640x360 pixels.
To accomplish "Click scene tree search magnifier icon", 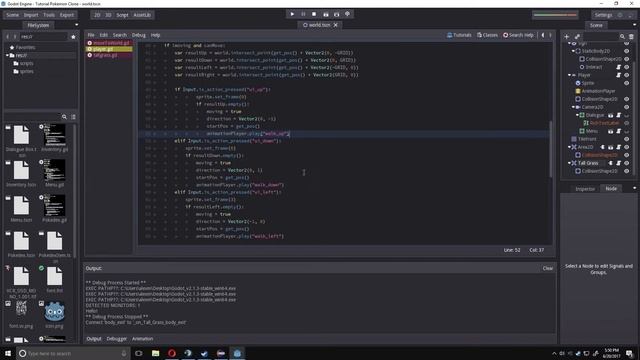I will tap(622, 36).
